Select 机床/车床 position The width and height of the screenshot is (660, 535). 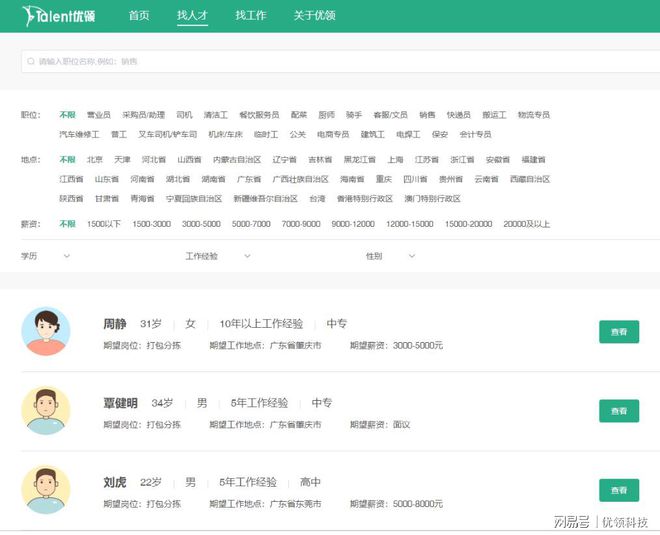click(x=226, y=134)
